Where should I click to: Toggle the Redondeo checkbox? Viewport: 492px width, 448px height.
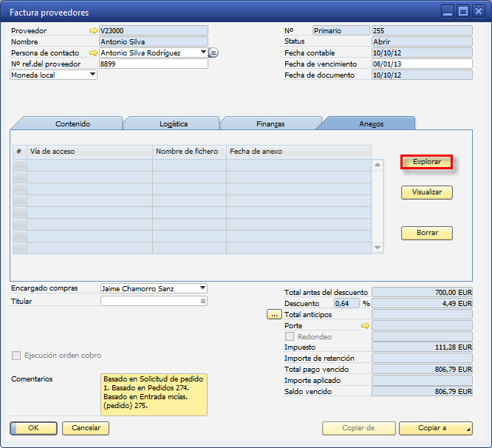290,336
